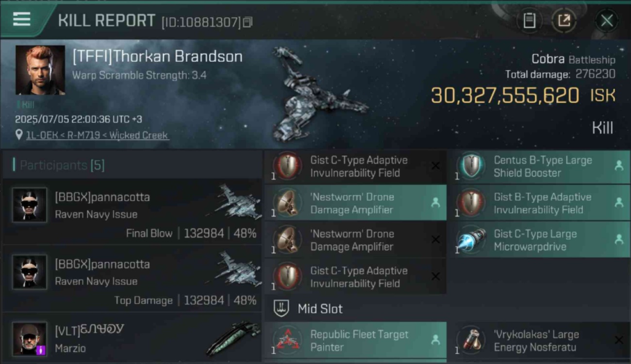Select Centus B-Type Large Shield Booster icon

point(471,166)
